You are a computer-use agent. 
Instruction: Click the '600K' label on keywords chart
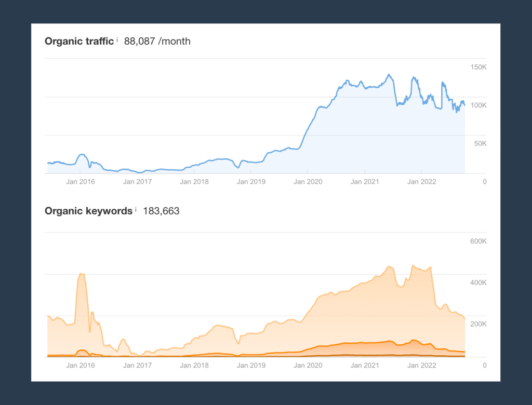coord(478,241)
